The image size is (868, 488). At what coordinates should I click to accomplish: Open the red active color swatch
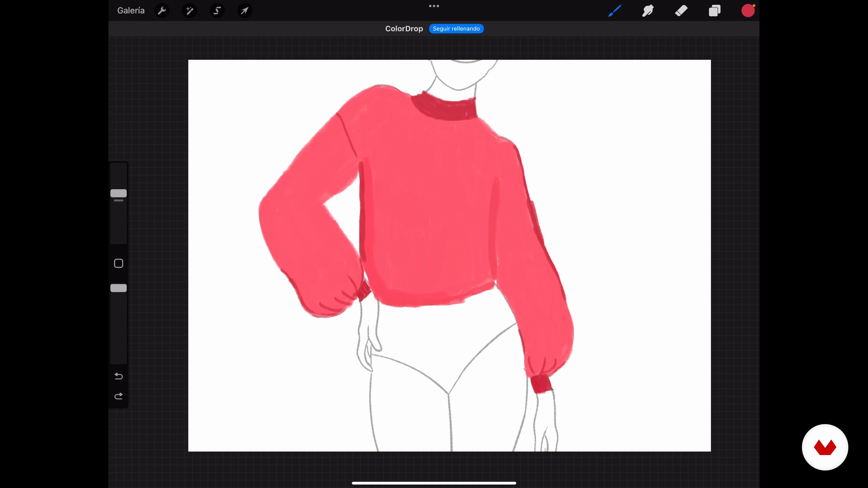pos(748,11)
